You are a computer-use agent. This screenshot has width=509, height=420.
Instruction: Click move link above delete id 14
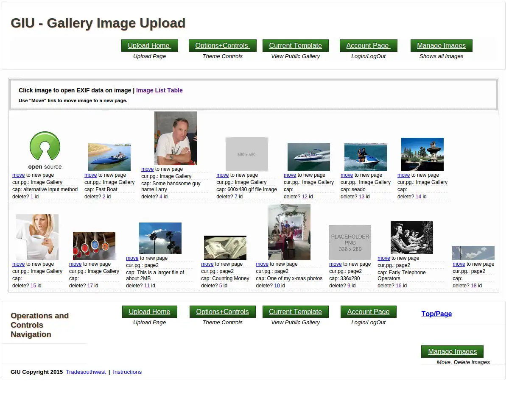pyautogui.click(x=404, y=175)
